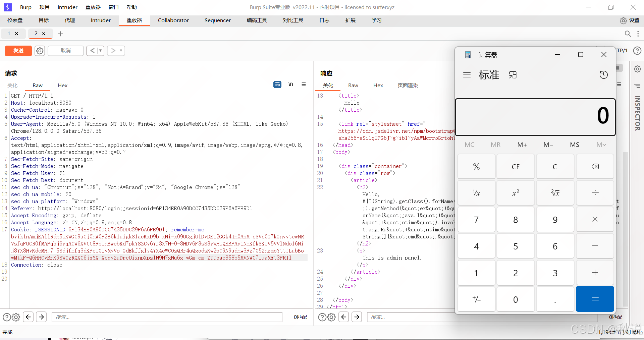Open Inspector settings gear icon
Image resolution: width=644 pixels, height=340 pixels.
[x=637, y=69]
